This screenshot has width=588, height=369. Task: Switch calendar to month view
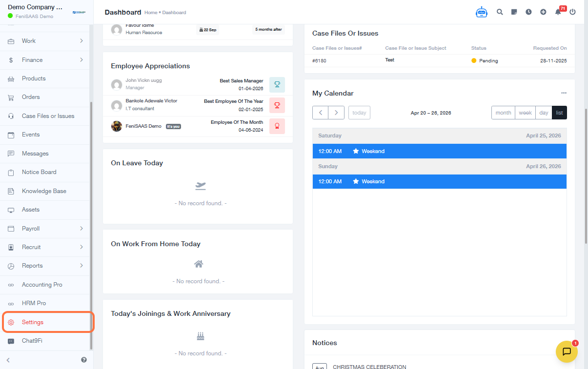click(503, 113)
